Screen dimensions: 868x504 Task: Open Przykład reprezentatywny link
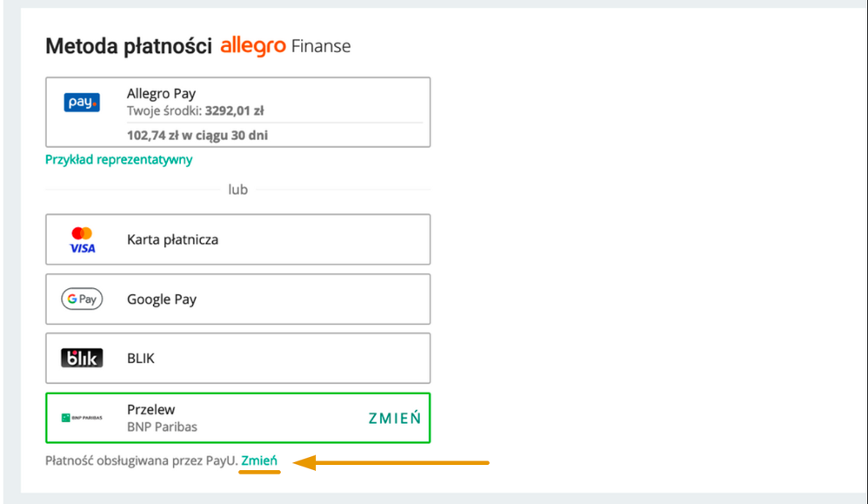click(x=119, y=160)
